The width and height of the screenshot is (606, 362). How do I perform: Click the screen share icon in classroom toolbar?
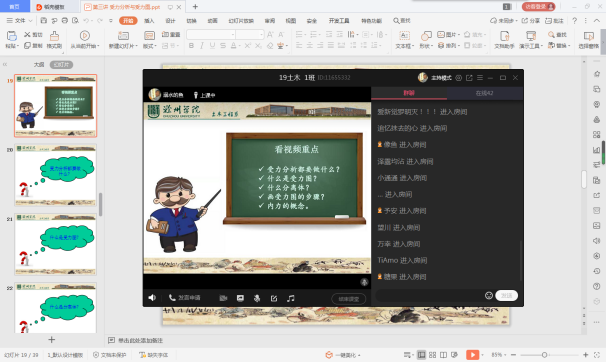240,298
